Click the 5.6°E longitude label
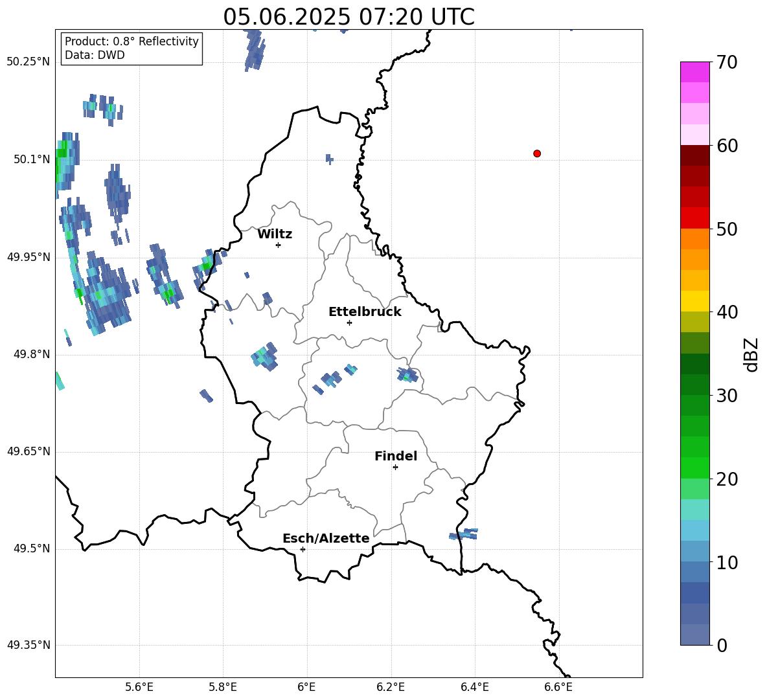 tap(139, 687)
